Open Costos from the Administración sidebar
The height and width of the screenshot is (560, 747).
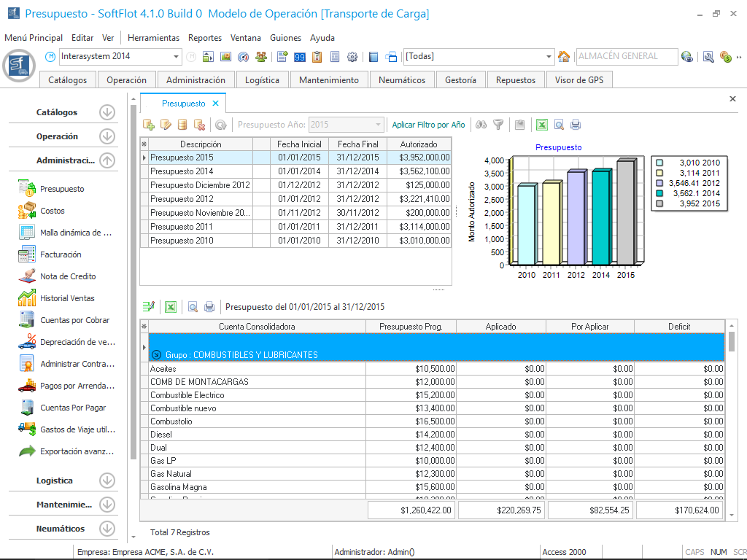[x=53, y=211]
